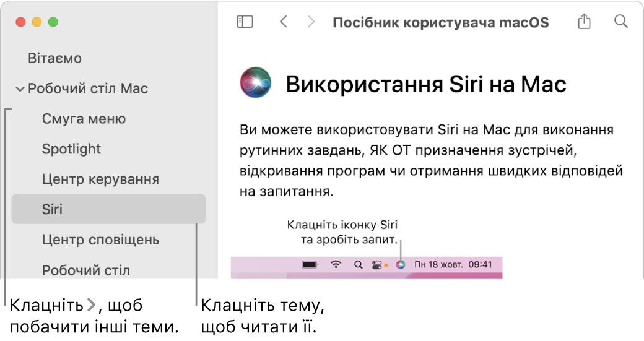Click the callout text Клацніть іконку Siri

coord(342,225)
